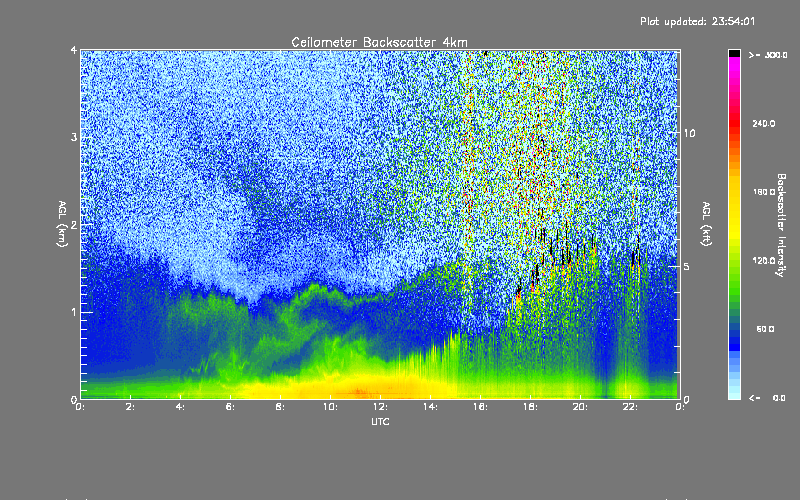
Task: Click the '120.0' colorbar value
Action: click(x=764, y=261)
